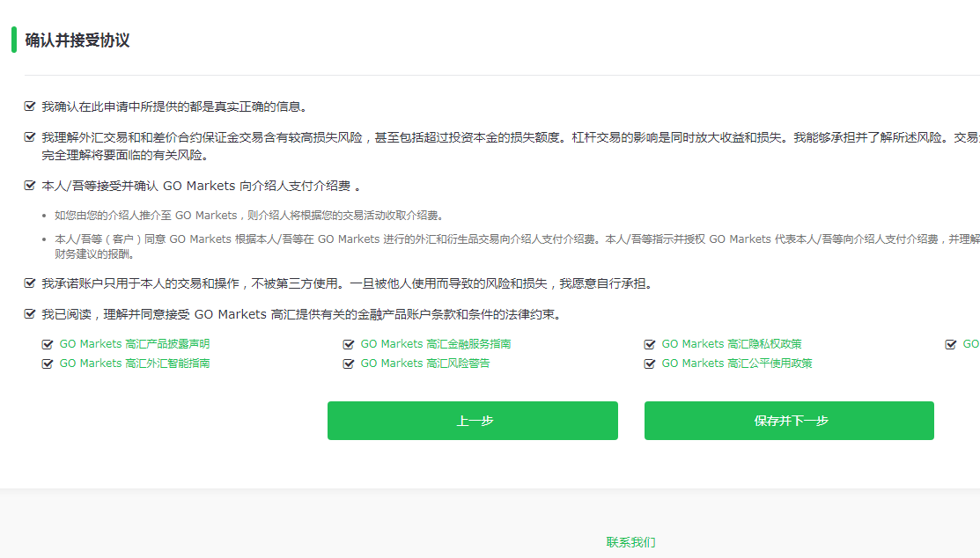Uncheck the 高汇产品披露声明 checkbox
Image resolution: width=980 pixels, height=558 pixels.
[x=48, y=344]
